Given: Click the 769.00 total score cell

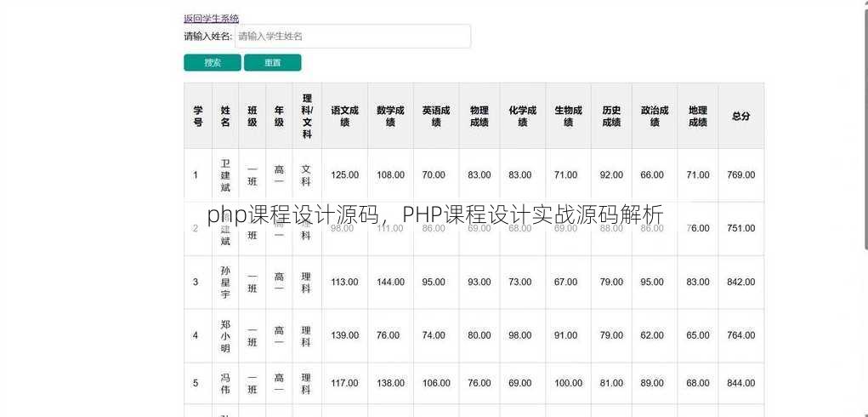Looking at the screenshot, I should pos(740,175).
